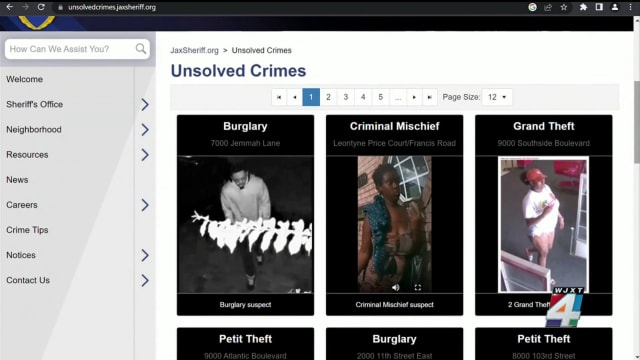This screenshot has height=360, width=640.
Task: Expand the Resources chevron
Action: 145,155
